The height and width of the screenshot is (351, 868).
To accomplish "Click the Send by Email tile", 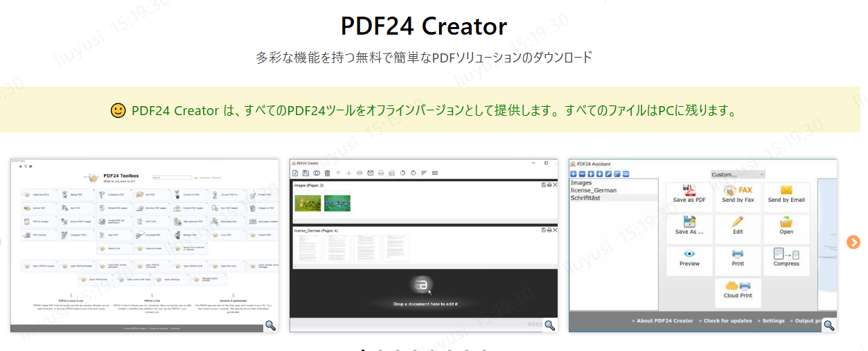I will (x=786, y=197).
